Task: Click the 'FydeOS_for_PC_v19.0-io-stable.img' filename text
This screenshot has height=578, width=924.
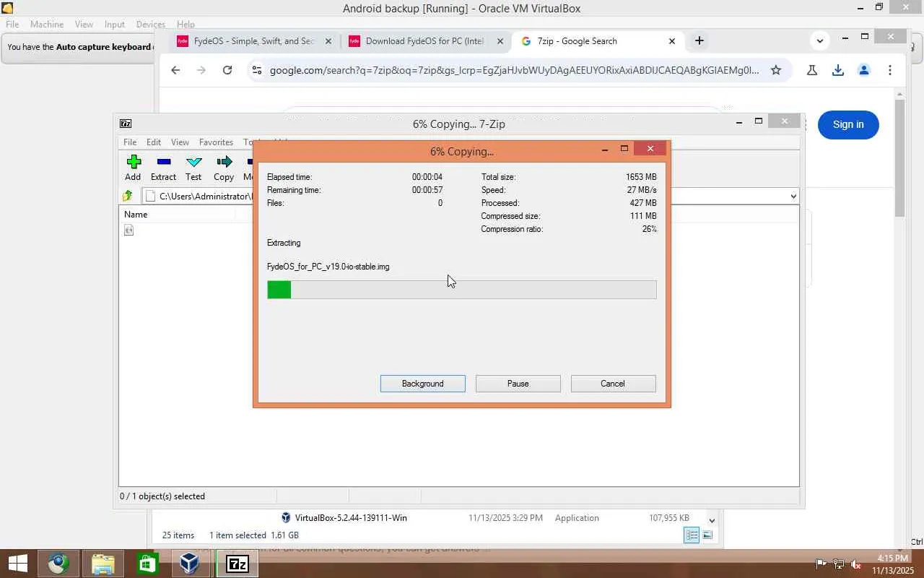Action: click(x=328, y=267)
